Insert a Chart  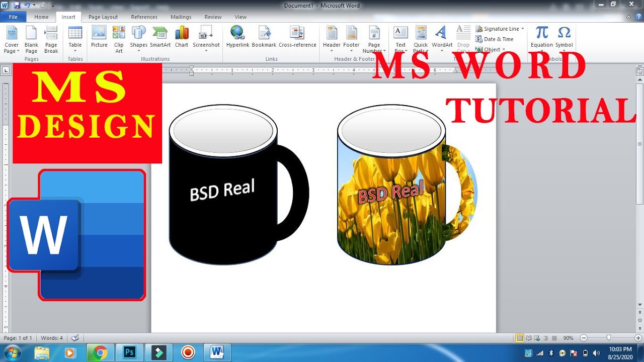pyautogui.click(x=182, y=38)
